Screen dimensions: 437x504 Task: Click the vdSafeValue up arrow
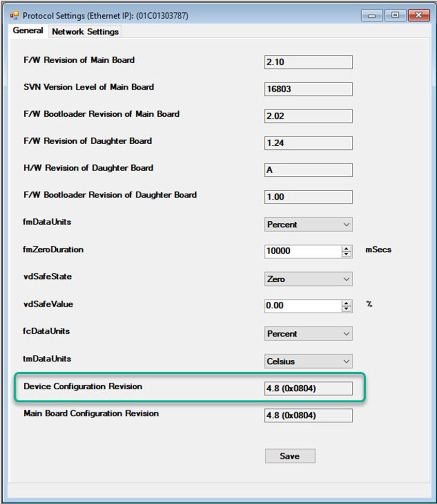[x=347, y=303]
